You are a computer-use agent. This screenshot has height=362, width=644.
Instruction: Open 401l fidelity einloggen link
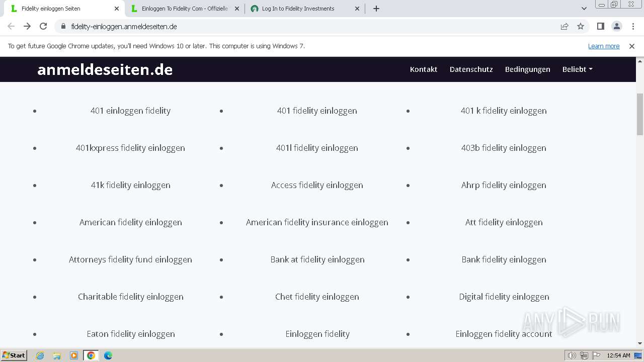317,148
